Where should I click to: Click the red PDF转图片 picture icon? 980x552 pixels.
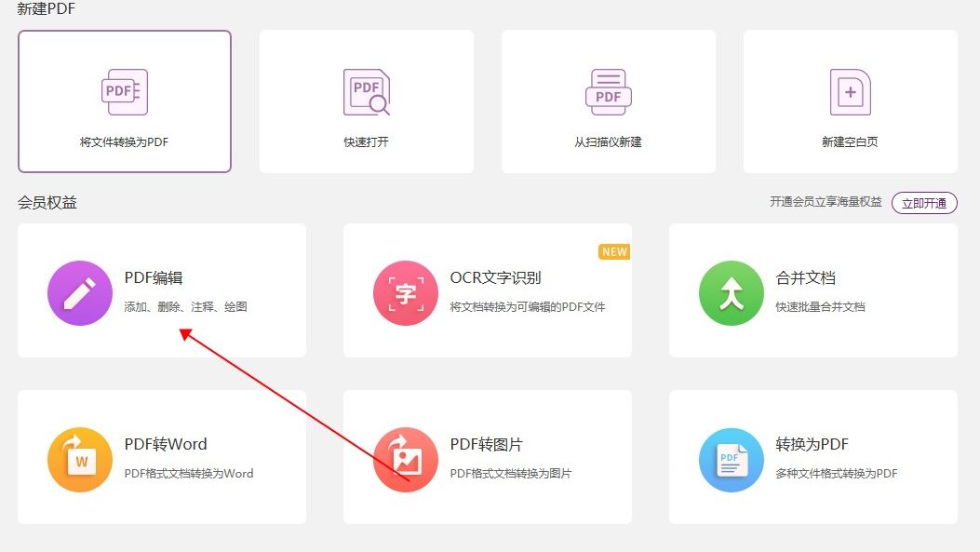coord(406,458)
